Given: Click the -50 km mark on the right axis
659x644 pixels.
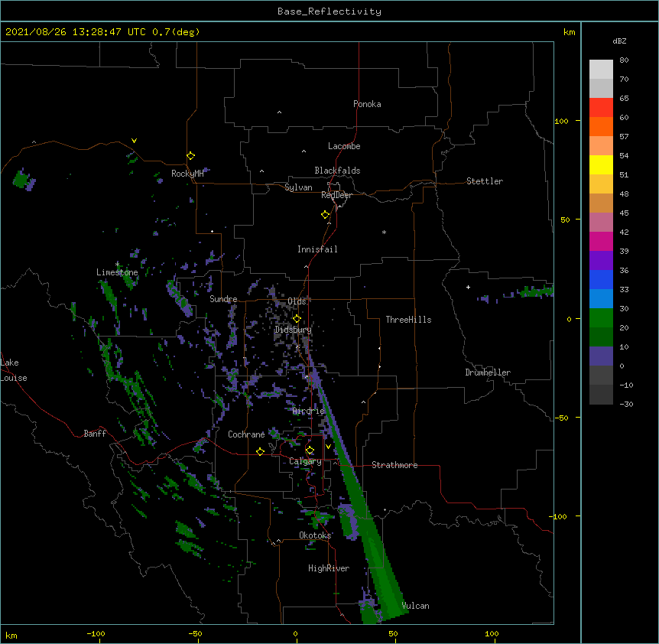Looking at the screenshot, I should (x=561, y=418).
